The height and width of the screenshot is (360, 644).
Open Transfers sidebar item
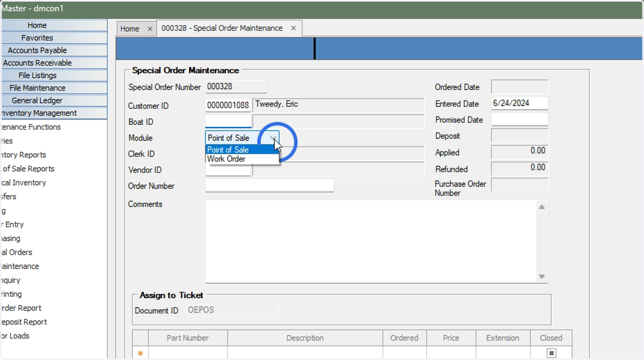click(x=8, y=197)
